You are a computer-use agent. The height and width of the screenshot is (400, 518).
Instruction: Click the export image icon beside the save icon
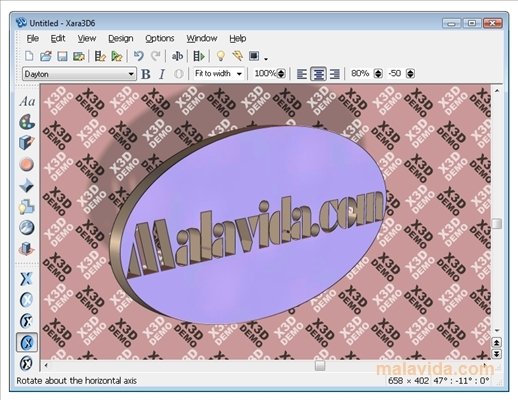pos(79,56)
